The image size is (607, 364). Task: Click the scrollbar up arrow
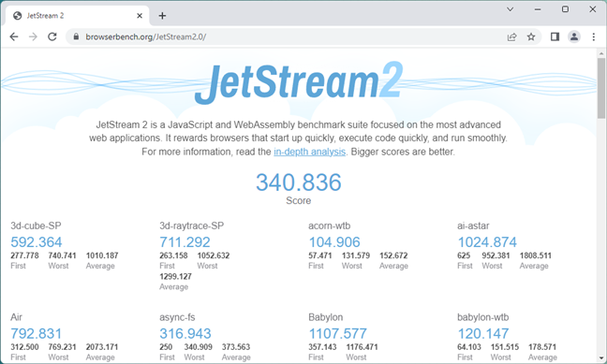click(600, 53)
